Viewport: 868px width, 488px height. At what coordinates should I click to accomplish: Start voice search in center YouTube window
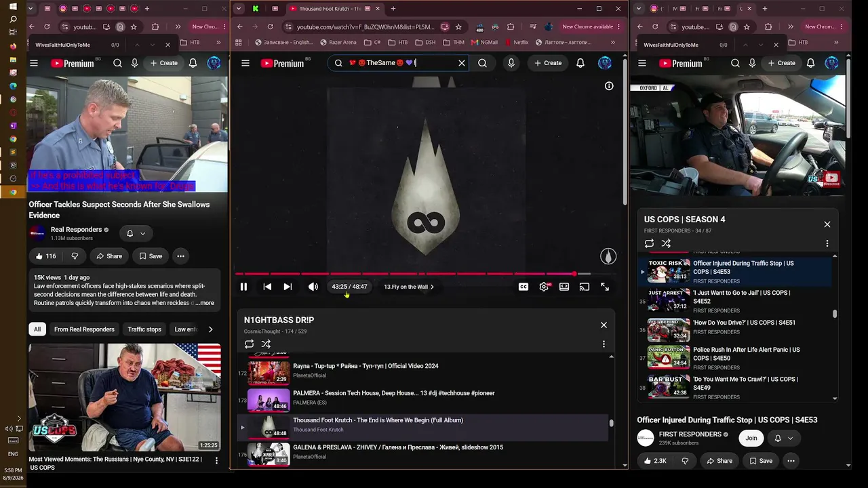tap(511, 63)
